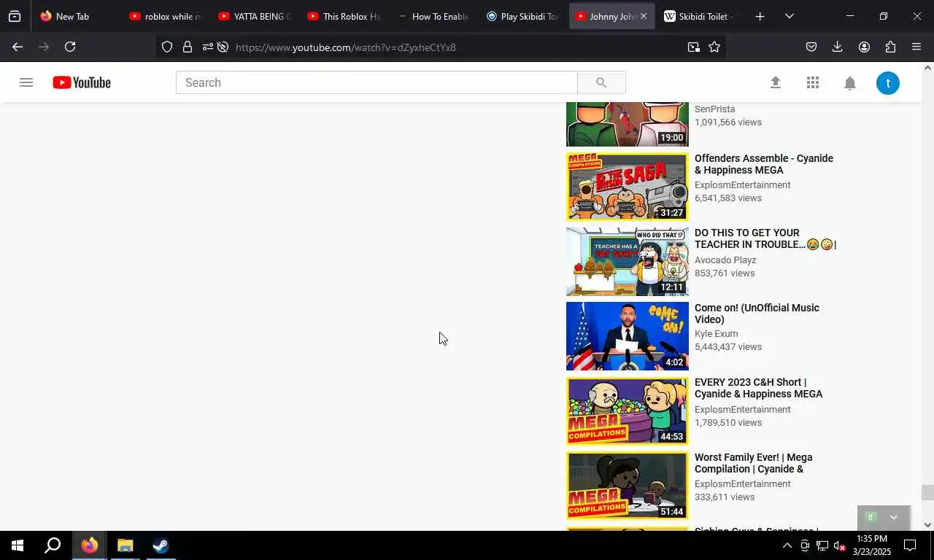The height and width of the screenshot is (560, 934).
Task: Open a new browser tab
Action: 760,16
